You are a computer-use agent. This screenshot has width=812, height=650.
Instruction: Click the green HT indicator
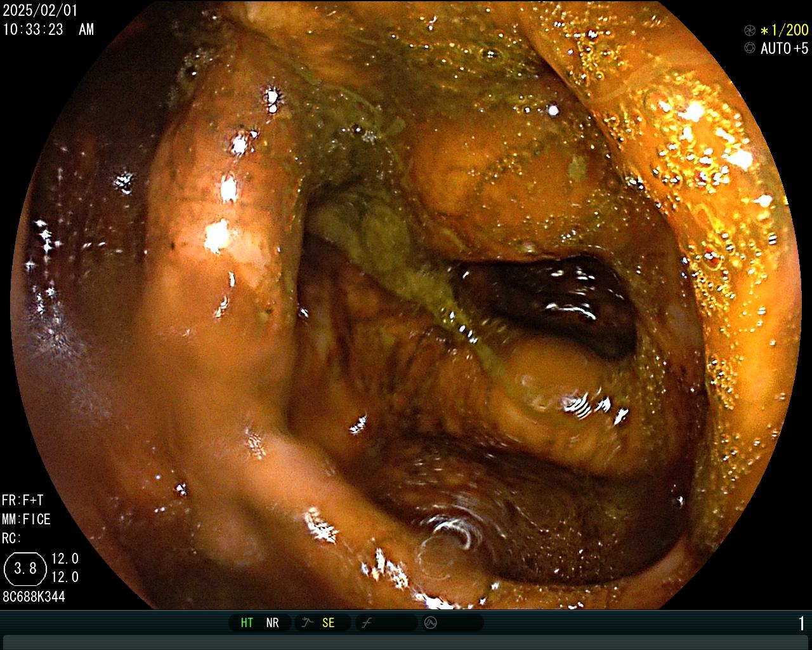click(247, 623)
